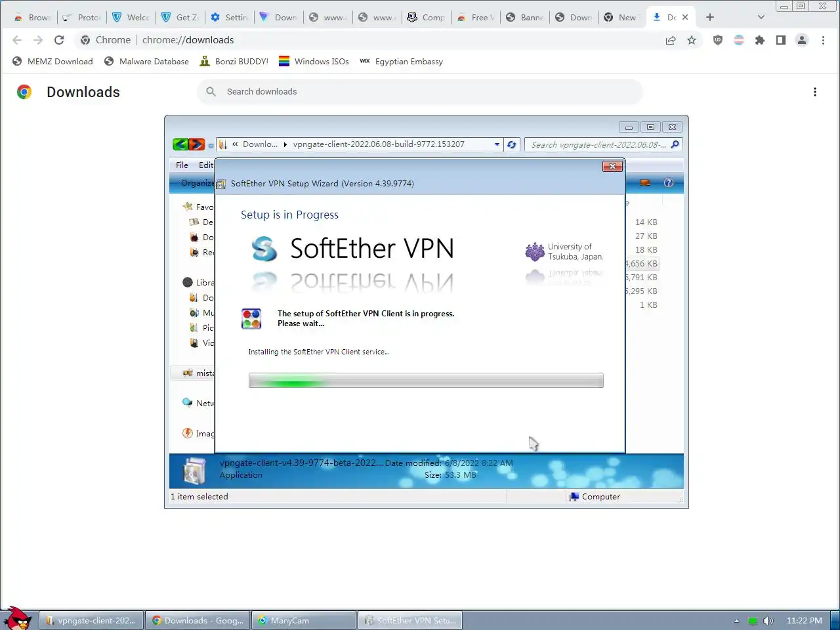This screenshot has height=630, width=840.
Task: Click the Explorer search magnifier icon
Action: [x=675, y=144]
